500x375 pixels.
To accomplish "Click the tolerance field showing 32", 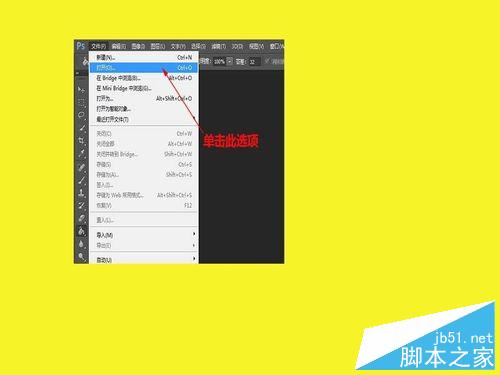I will click(254, 62).
